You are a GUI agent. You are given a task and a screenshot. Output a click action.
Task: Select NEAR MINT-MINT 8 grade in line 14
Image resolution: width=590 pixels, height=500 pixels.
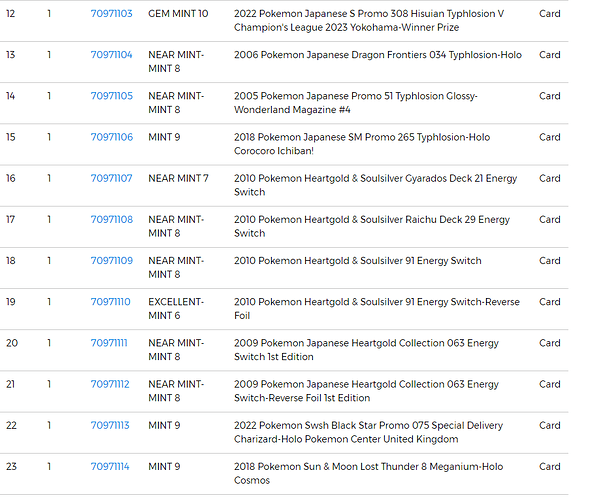pyautogui.click(x=176, y=103)
